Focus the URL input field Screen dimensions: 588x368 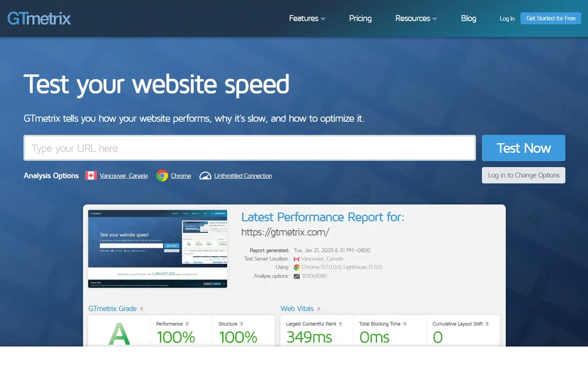[x=250, y=148]
